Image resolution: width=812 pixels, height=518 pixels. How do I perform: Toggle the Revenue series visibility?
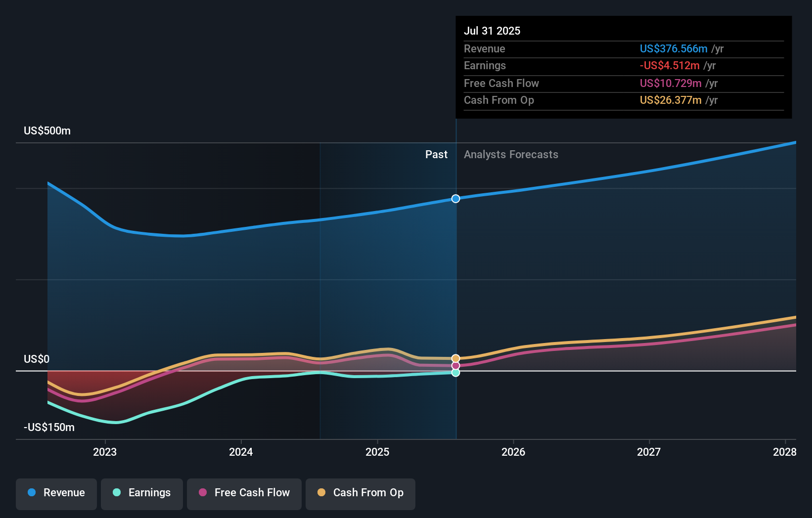pyautogui.click(x=56, y=493)
